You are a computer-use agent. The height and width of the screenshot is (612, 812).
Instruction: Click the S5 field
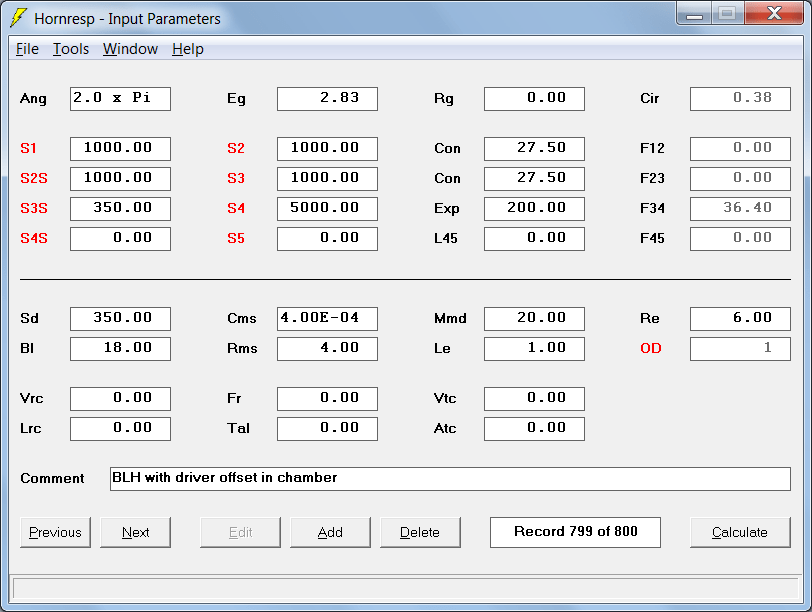click(327, 239)
